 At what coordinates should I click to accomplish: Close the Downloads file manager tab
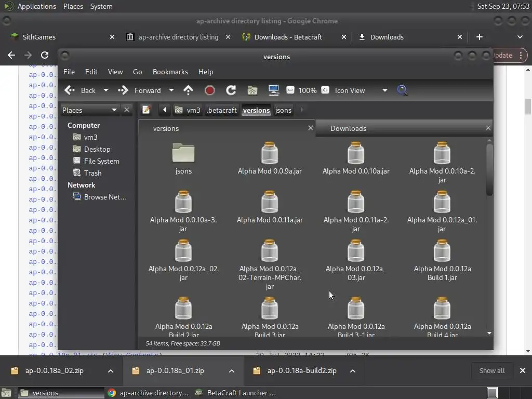click(x=488, y=128)
